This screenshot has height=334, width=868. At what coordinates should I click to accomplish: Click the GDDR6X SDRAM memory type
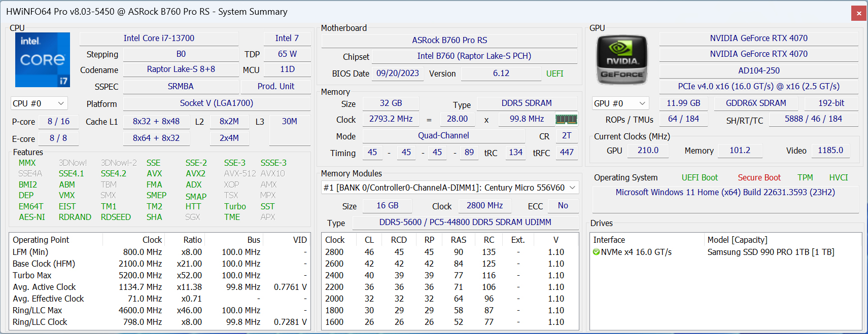756,103
